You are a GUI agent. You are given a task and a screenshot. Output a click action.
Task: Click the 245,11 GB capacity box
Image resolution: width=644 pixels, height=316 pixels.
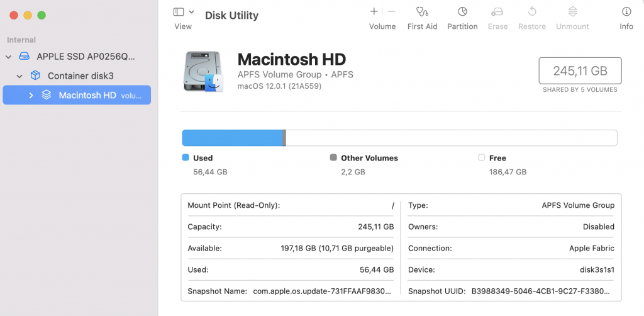pyautogui.click(x=580, y=71)
